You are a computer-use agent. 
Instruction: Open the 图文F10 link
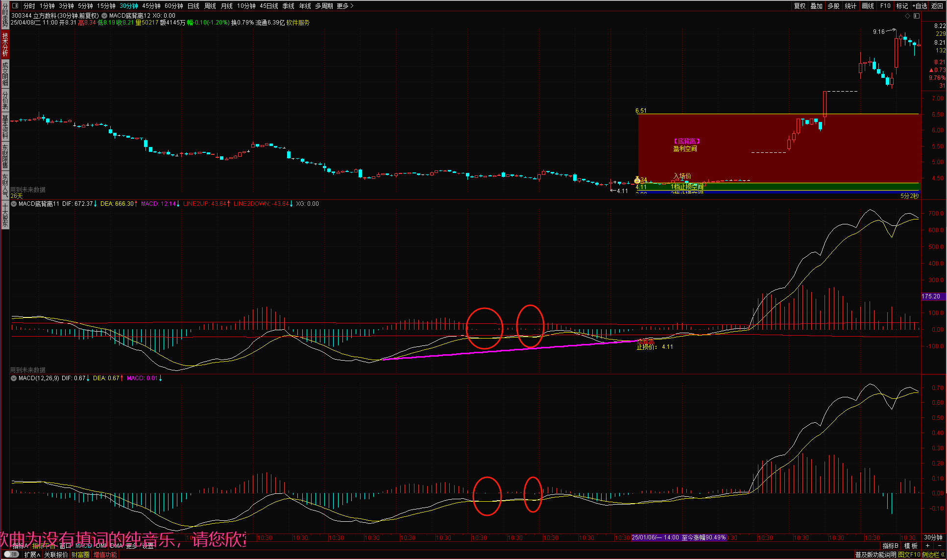pyautogui.click(x=909, y=555)
